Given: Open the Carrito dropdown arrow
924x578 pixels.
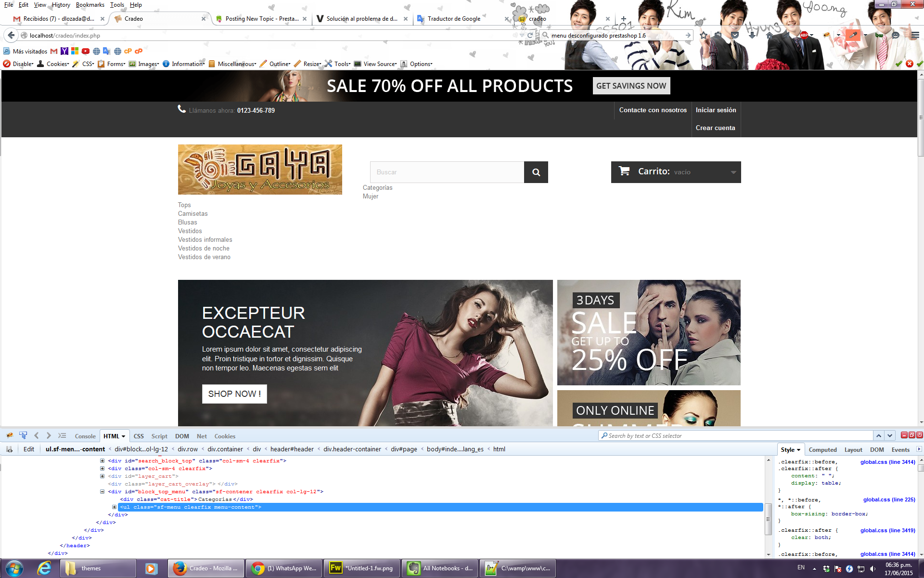Looking at the screenshot, I should tap(733, 172).
